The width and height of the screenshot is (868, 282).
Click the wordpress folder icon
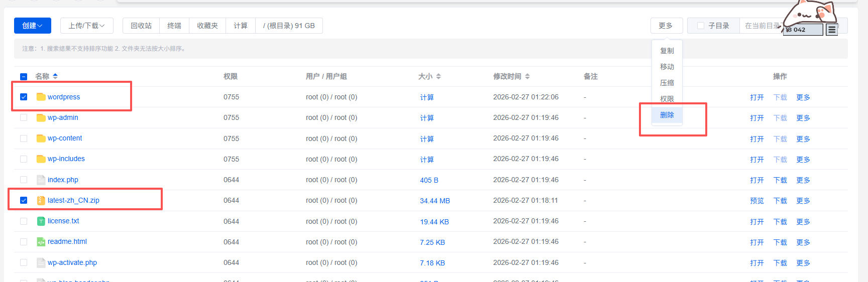pyautogui.click(x=41, y=97)
